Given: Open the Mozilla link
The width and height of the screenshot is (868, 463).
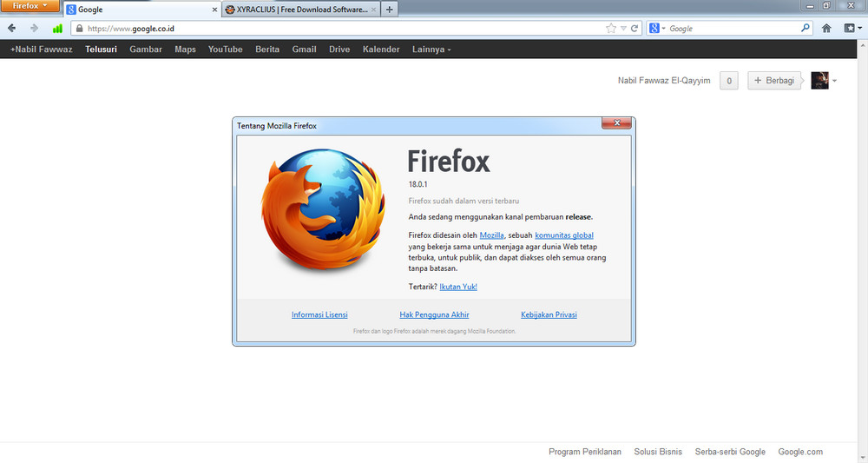Looking at the screenshot, I should pyautogui.click(x=491, y=235).
